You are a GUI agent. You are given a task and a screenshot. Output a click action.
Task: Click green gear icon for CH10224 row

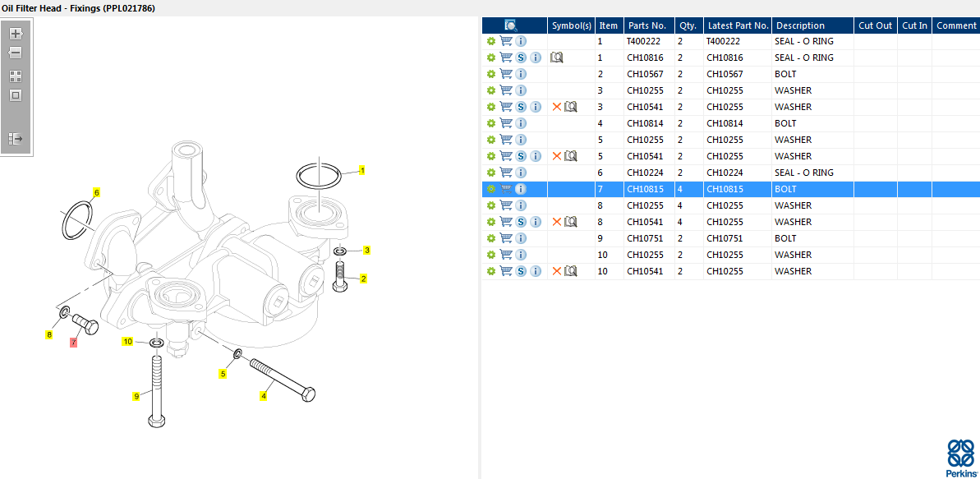click(491, 173)
